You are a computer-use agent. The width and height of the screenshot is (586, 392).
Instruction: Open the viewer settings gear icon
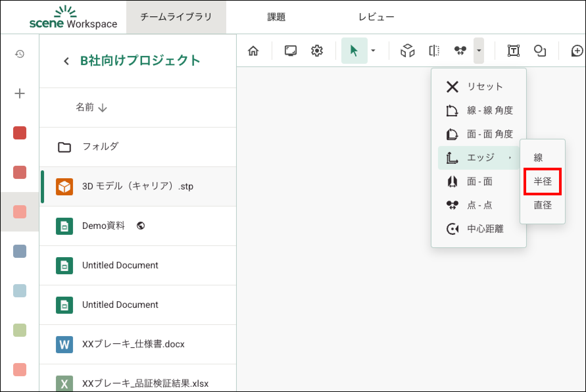coord(317,51)
